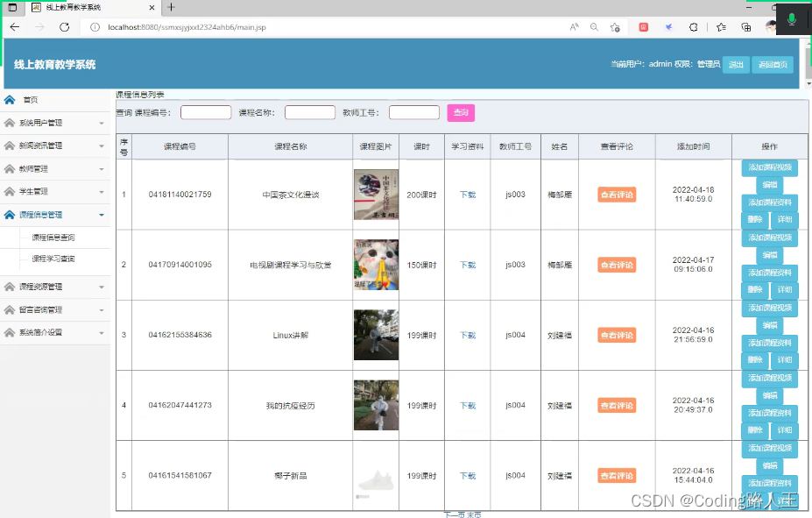Click the green microphone icon at top right
The width and height of the screenshot is (812, 518).
click(792, 18)
